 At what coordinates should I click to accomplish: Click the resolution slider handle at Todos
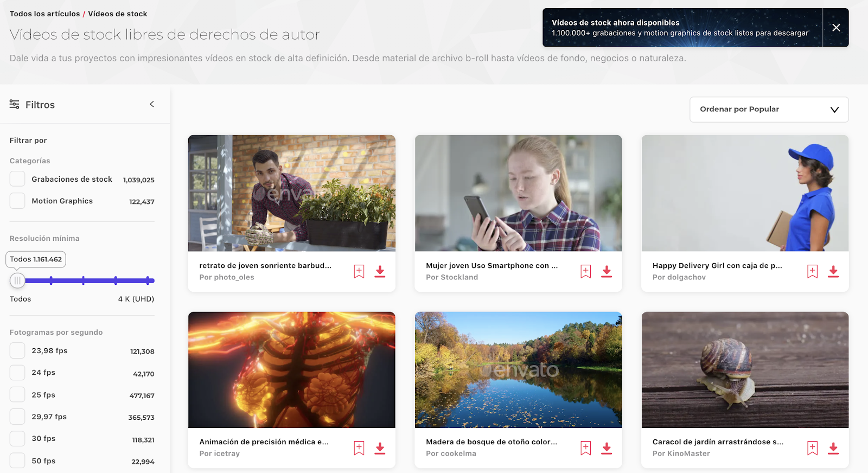17,280
